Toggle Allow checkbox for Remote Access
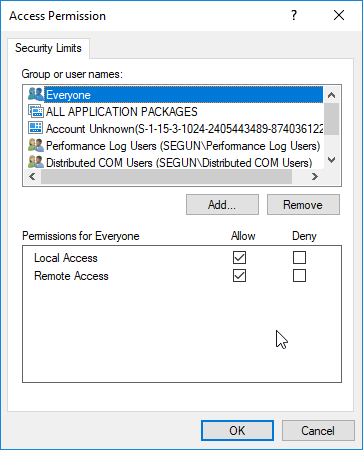The height and width of the screenshot is (450, 363). click(x=239, y=276)
